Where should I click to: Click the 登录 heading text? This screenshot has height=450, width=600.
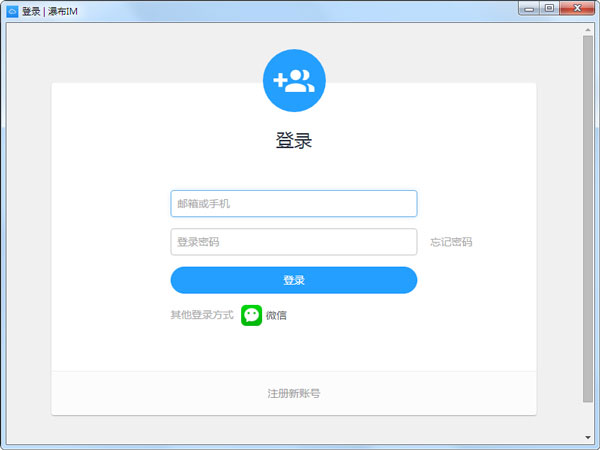(294, 141)
